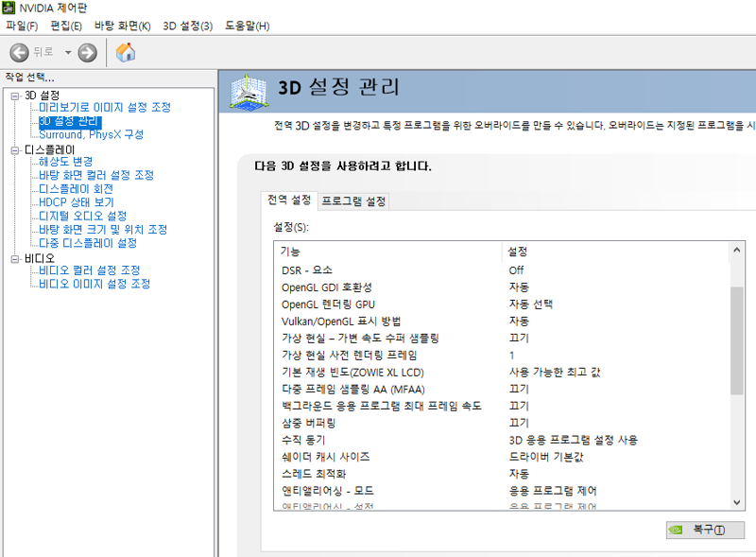The width and height of the screenshot is (756, 557).
Task: Open the 도움말(H) menu
Action: point(247,26)
